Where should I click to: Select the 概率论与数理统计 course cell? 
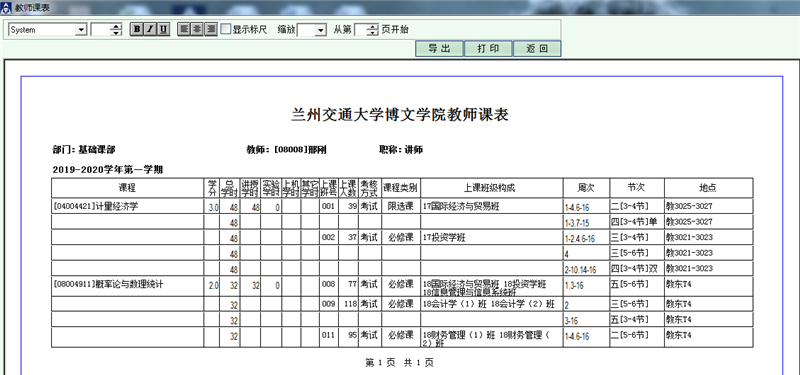pos(128,286)
